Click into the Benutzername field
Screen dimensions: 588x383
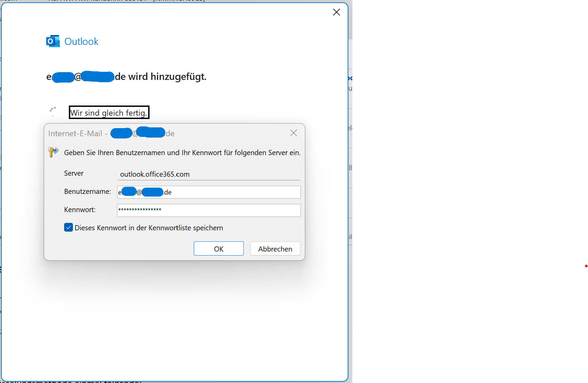pos(209,192)
